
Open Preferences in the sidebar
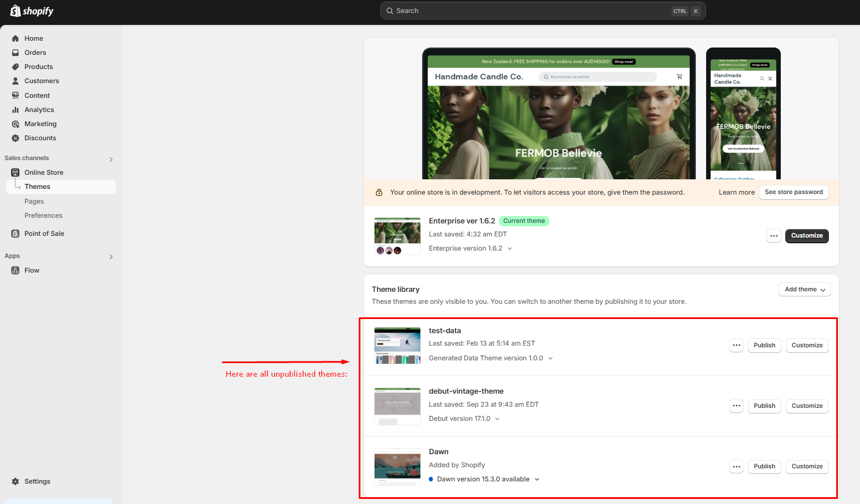(x=44, y=216)
